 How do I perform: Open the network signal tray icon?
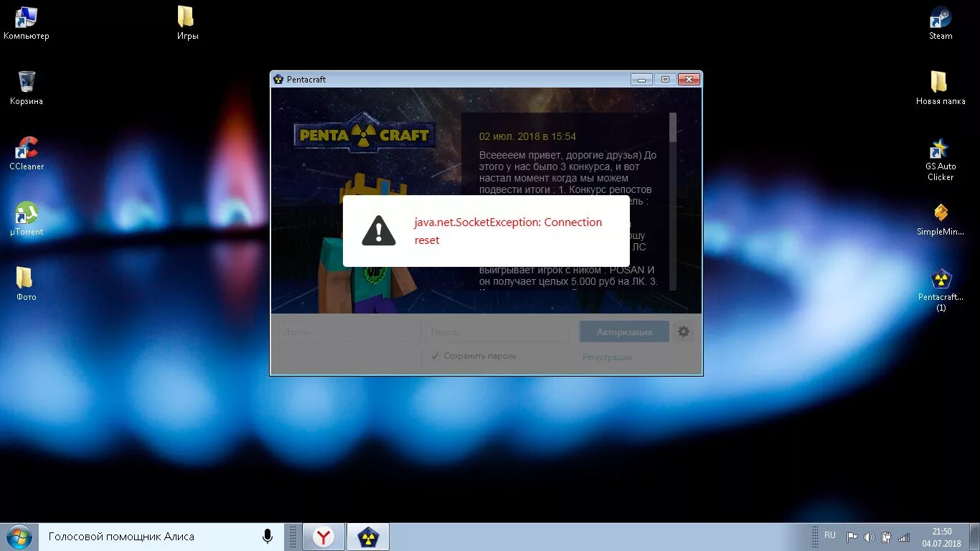coord(904,537)
